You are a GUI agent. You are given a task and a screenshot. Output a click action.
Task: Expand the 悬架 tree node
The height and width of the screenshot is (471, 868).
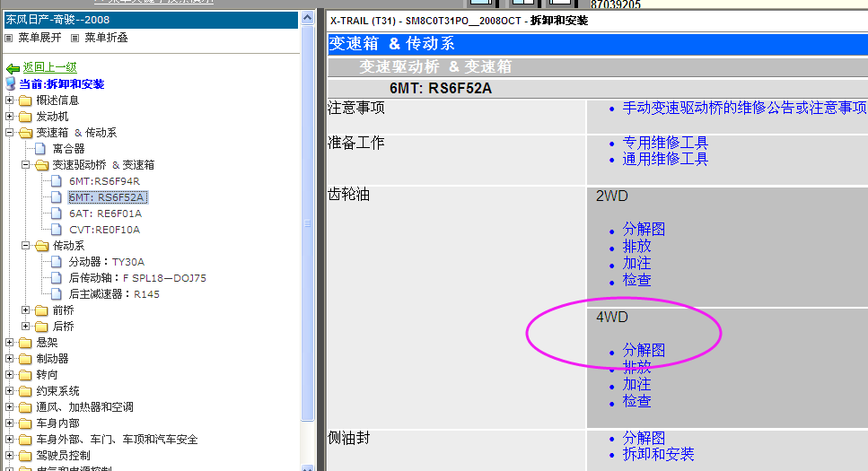click(9, 342)
